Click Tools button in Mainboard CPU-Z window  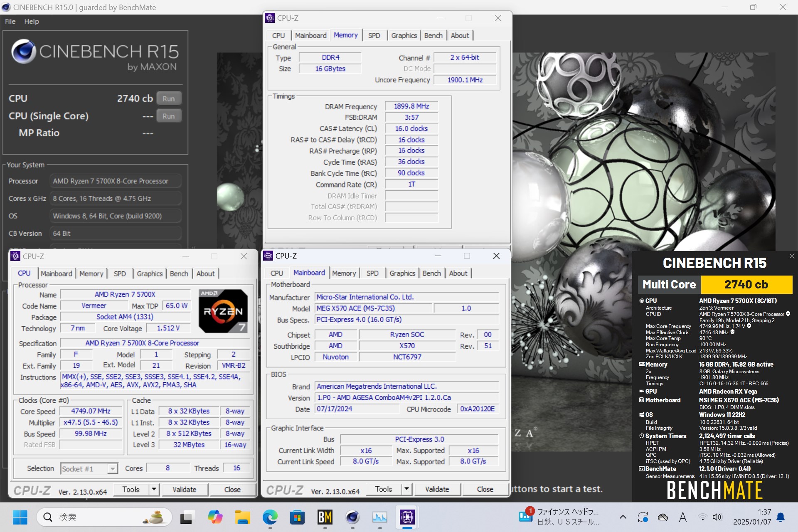pyautogui.click(x=384, y=489)
